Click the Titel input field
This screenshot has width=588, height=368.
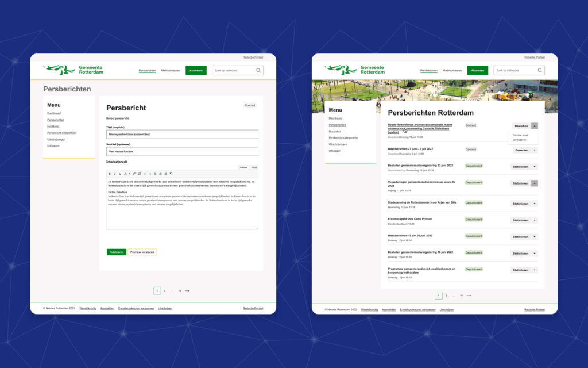[181, 133]
